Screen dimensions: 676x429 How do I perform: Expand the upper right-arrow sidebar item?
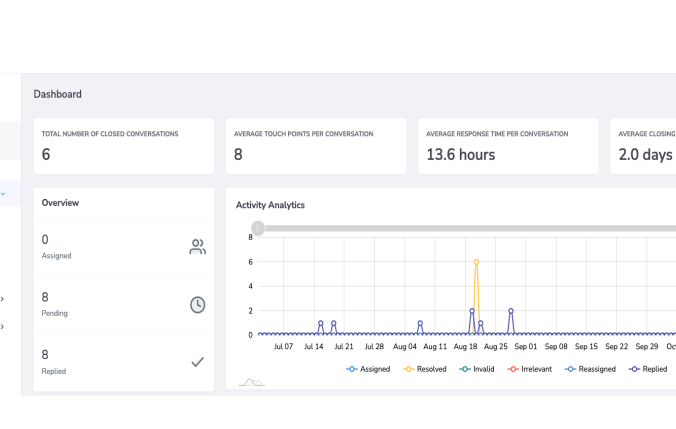tap(3, 298)
